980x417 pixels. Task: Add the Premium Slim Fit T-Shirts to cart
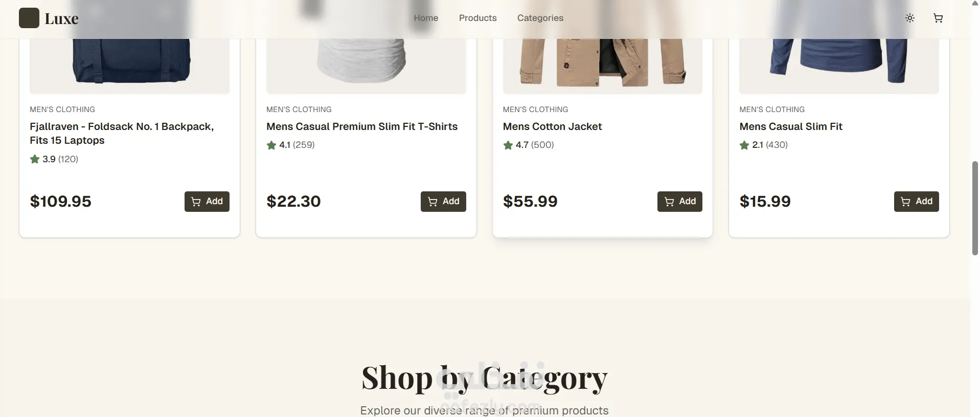pyautogui.click(x=443, y=201)
